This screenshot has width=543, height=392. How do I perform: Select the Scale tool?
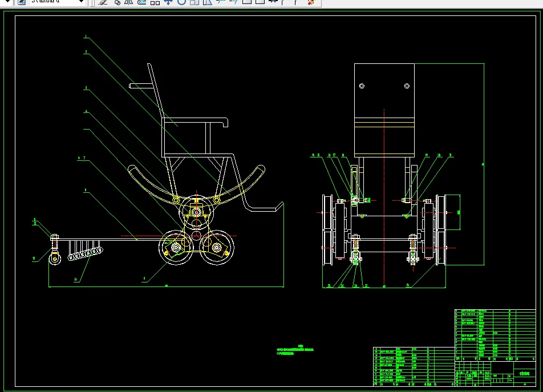[194, 2]
